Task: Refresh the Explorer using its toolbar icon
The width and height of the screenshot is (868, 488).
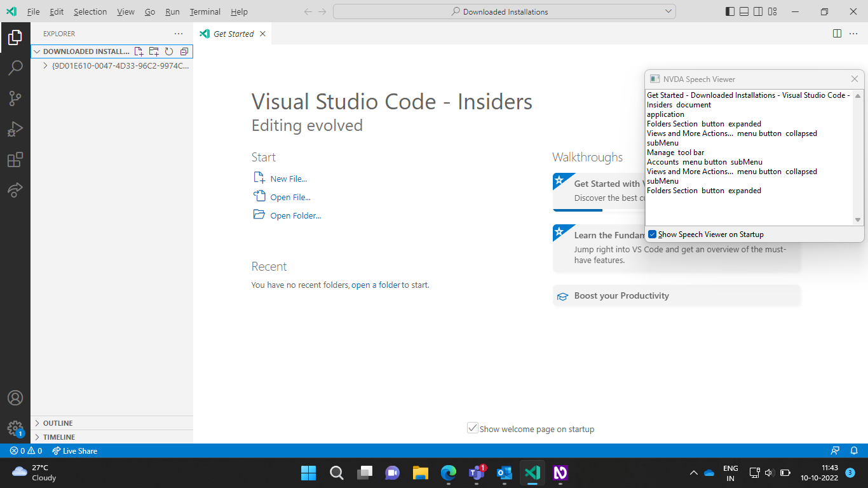Action: pos(168,51)
